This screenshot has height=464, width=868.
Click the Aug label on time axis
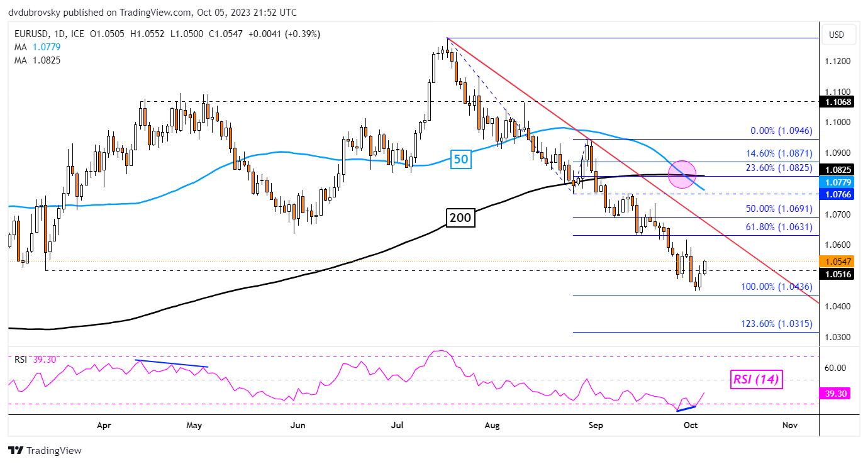coord(492,426)
